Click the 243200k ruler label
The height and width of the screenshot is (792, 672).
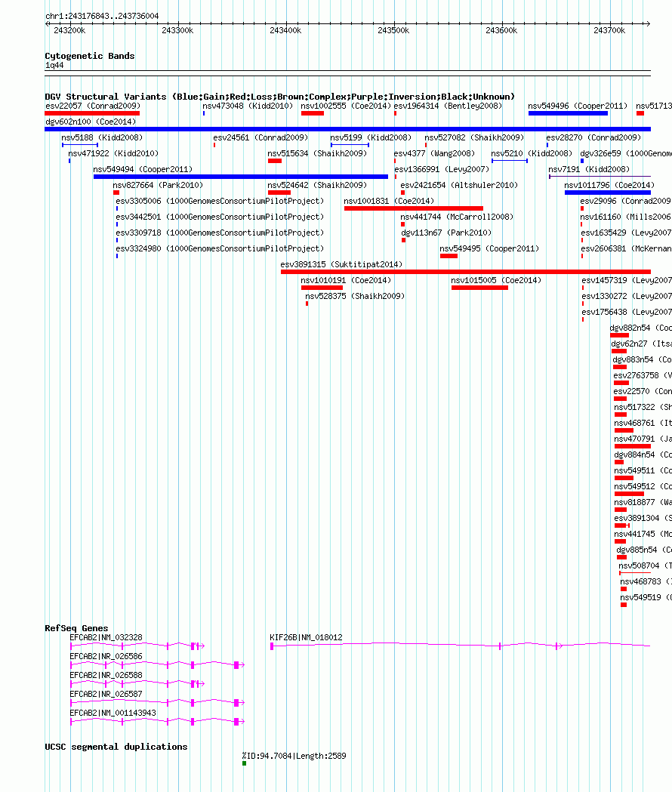69,30
